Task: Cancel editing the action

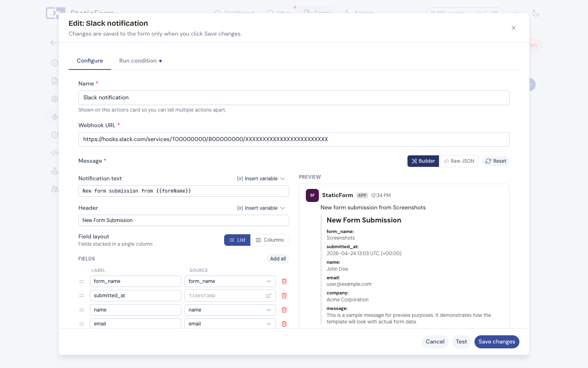Action: [435, 342]
